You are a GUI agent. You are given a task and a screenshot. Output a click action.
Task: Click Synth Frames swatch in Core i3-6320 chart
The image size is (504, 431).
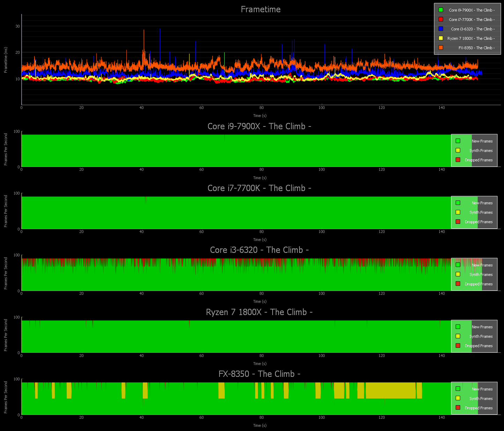[x=458, y=275]
